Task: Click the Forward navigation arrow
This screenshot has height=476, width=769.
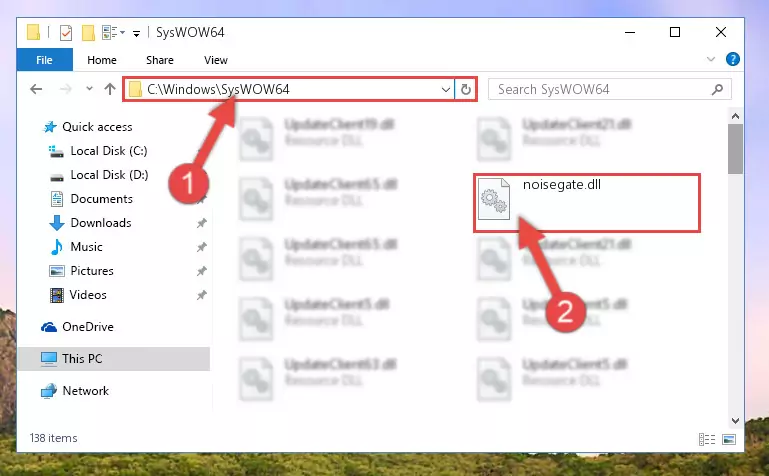Action: (65, 89)
